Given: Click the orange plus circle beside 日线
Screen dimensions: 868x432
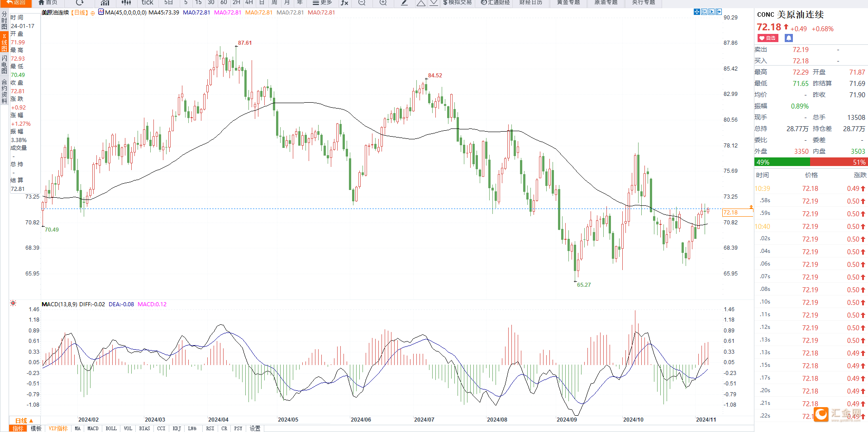Looking at the screenshot, I should 93,13.
